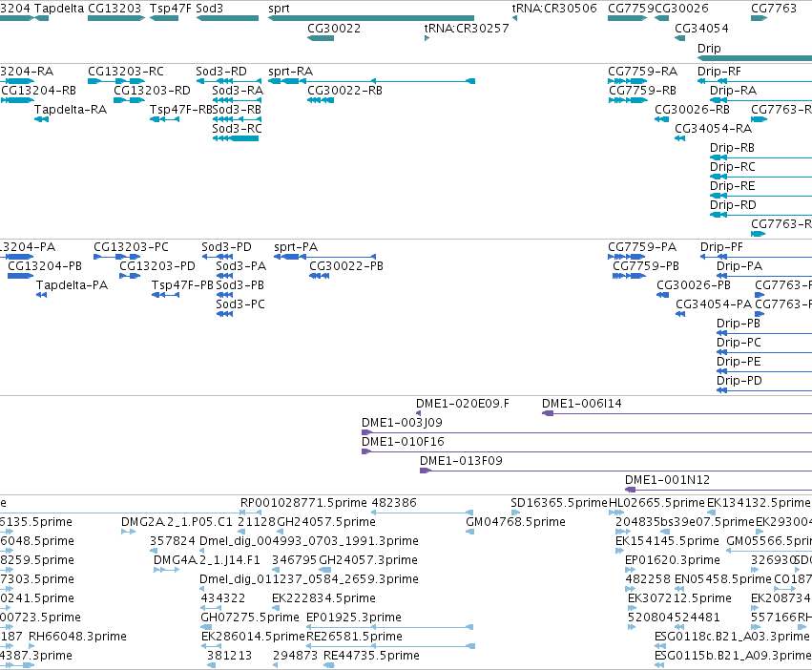
Task: Click protein Sod3-PC
Action: 224,314
